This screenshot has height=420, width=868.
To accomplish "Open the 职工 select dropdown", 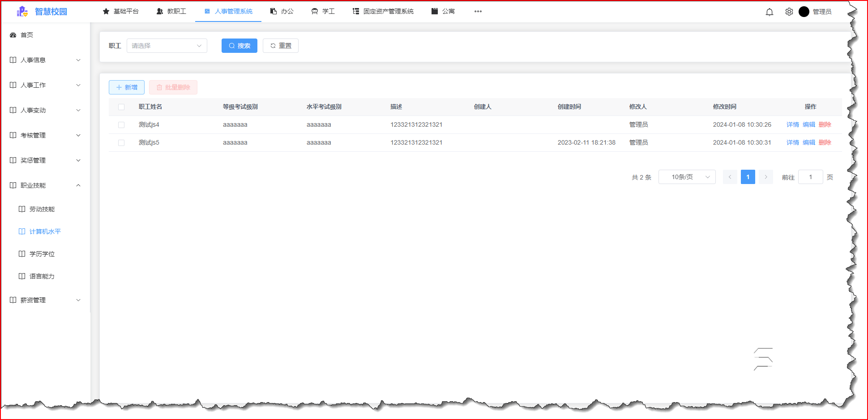I will 167,46.
